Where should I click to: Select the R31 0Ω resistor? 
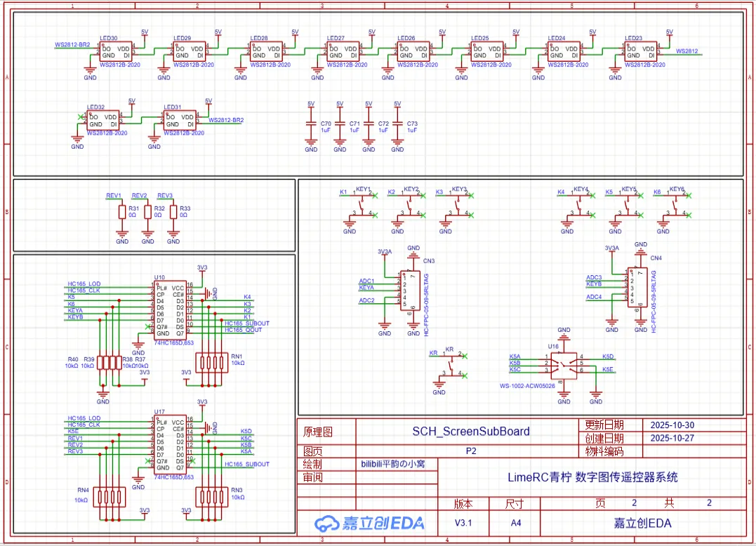point(122,211)
